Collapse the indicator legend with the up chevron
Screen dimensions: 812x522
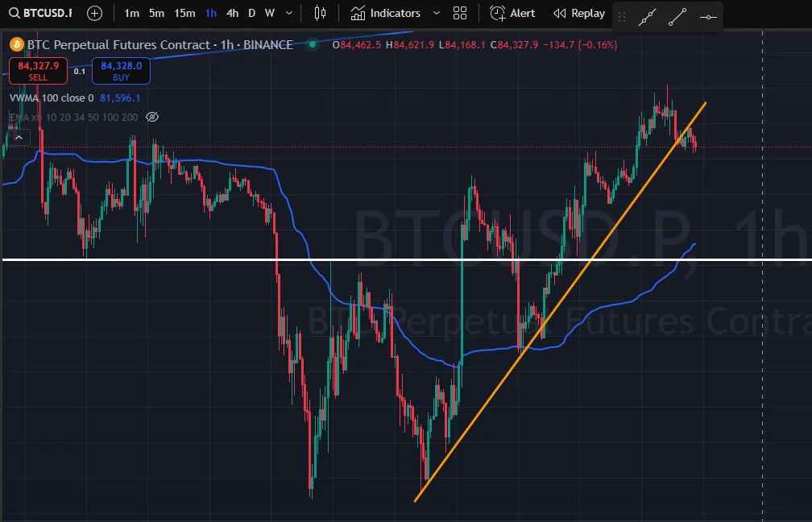(x=19, y=138)
